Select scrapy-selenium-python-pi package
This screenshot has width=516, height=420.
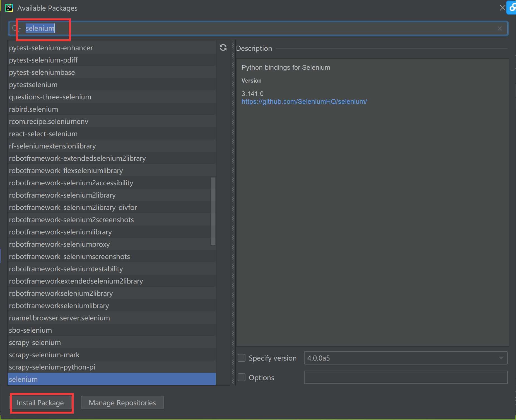click(x=112, y=367)
